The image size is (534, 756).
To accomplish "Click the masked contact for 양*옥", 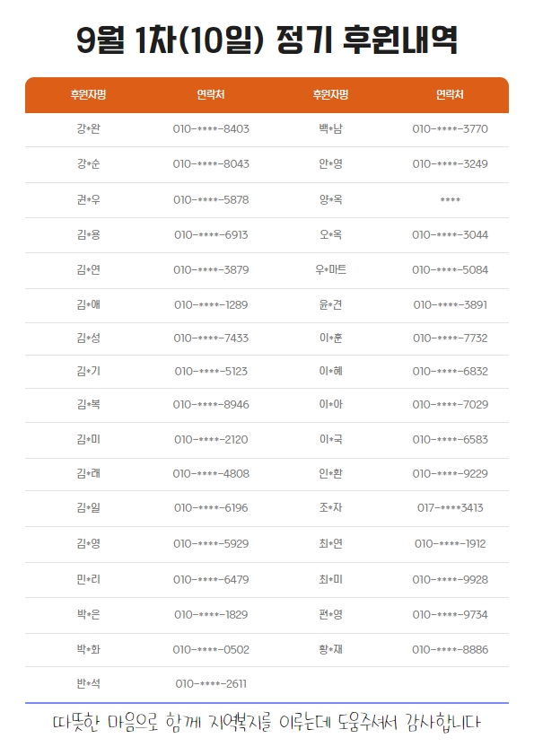I will click(451, 199).
